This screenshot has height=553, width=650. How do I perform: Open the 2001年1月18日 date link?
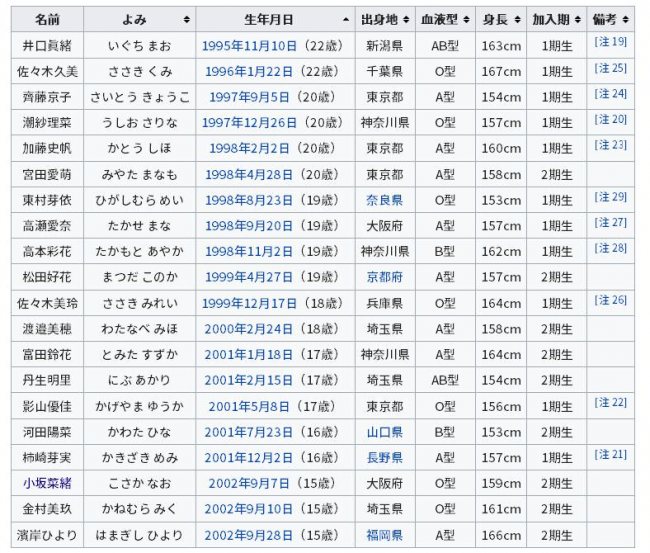[250, 355]
